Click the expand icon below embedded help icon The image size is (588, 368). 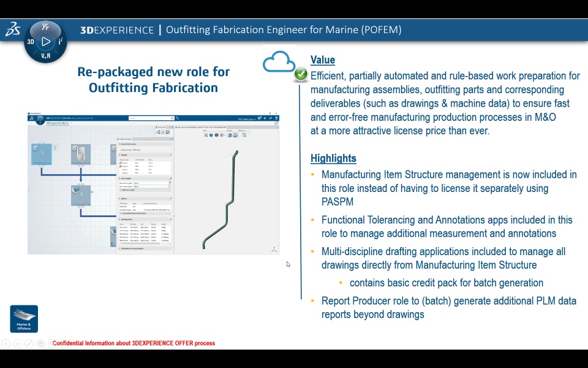(x=276, y=123)
